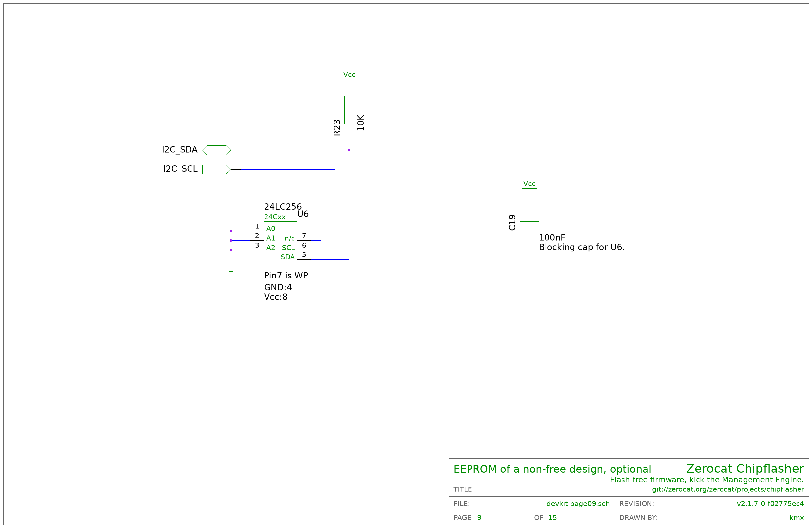Click the Vcc power symbol above C19

click(529, 185)
